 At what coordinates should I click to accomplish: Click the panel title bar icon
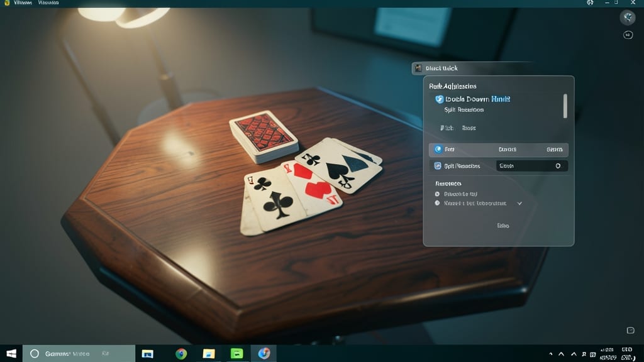[x=418, y=68]
